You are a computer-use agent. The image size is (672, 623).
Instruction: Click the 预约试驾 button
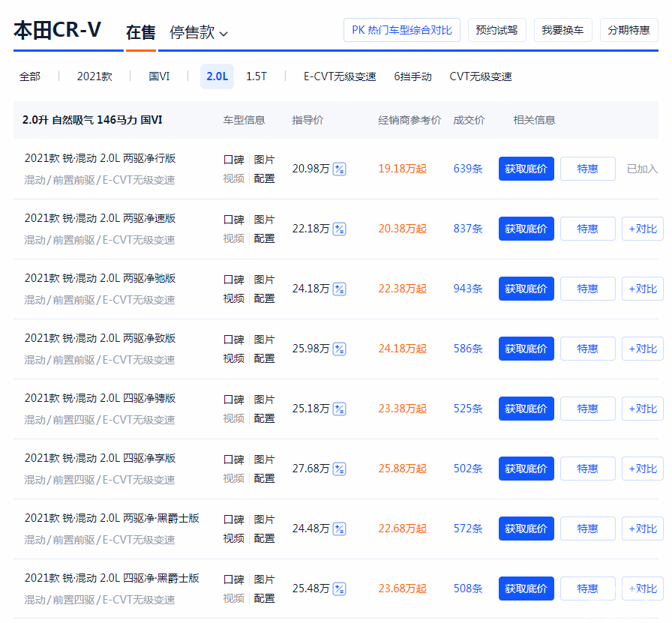(496, 30)
